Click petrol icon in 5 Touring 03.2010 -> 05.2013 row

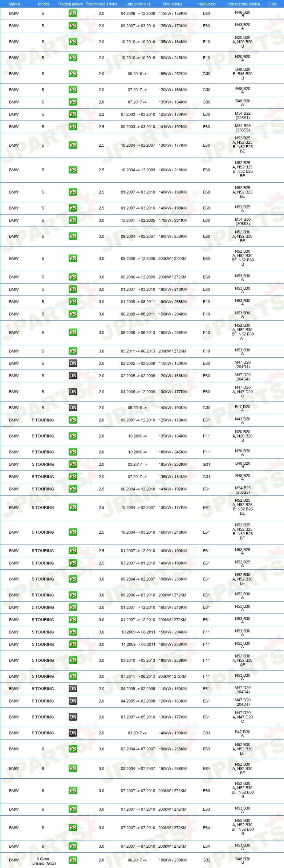click(x=73, y=660)
